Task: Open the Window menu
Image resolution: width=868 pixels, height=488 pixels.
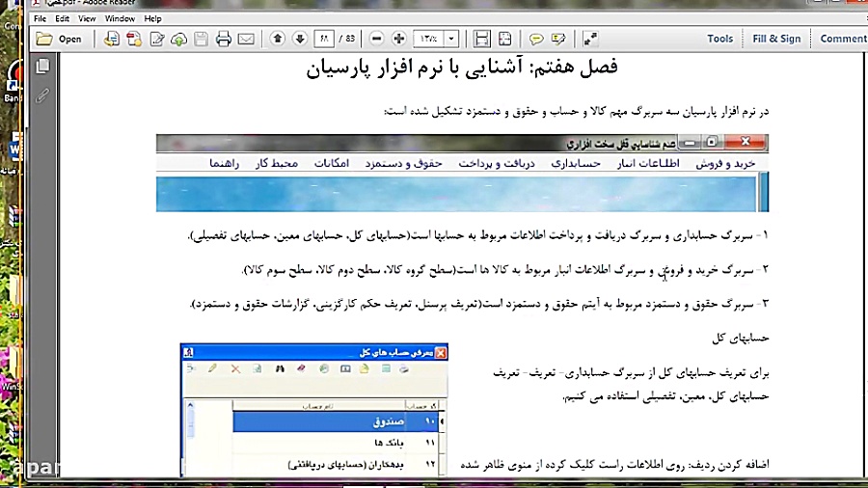Action: [x=120, y=18]
